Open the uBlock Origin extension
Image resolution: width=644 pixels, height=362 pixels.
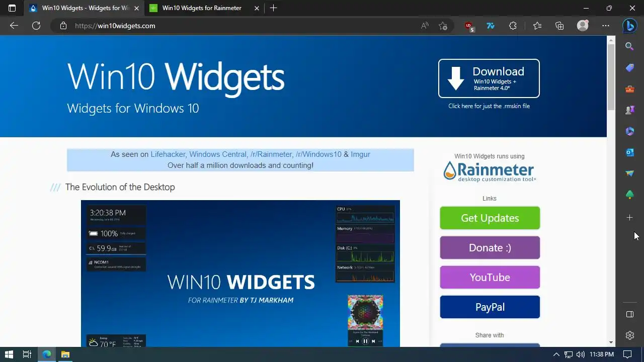tap(469, 26)
